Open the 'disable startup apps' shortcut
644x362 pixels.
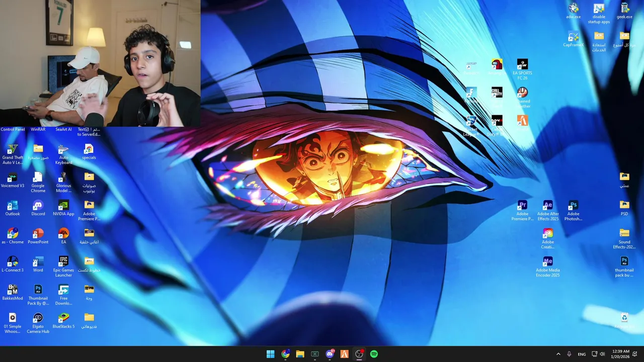click(599, 14)
